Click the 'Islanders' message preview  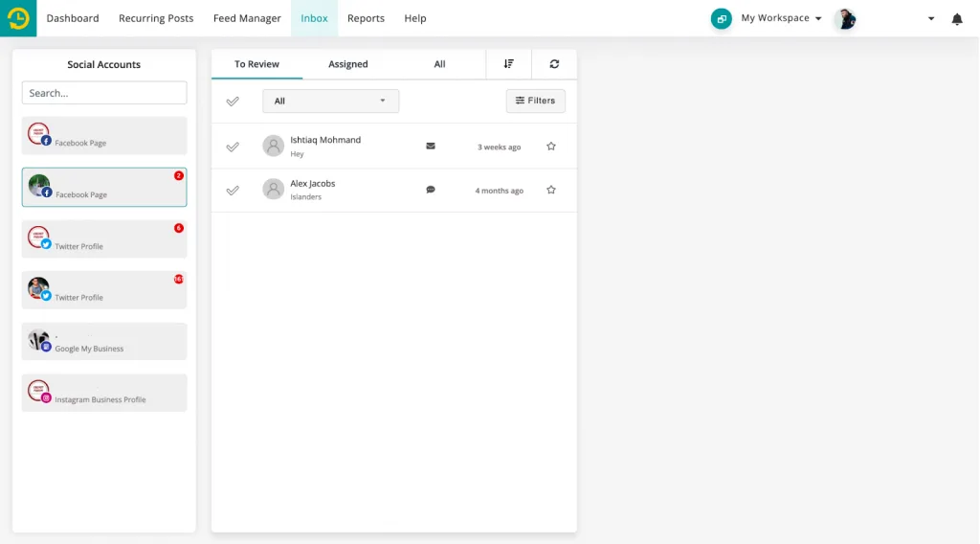pos(305,197)
